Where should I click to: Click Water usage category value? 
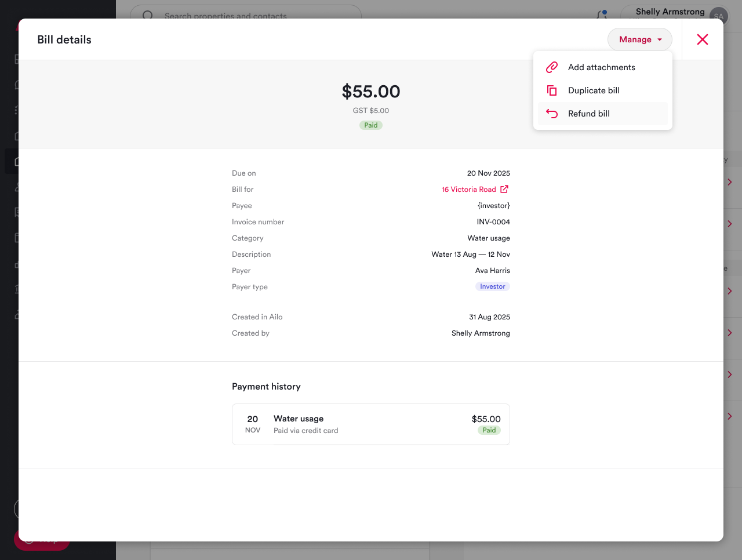(x=489, y=238)
